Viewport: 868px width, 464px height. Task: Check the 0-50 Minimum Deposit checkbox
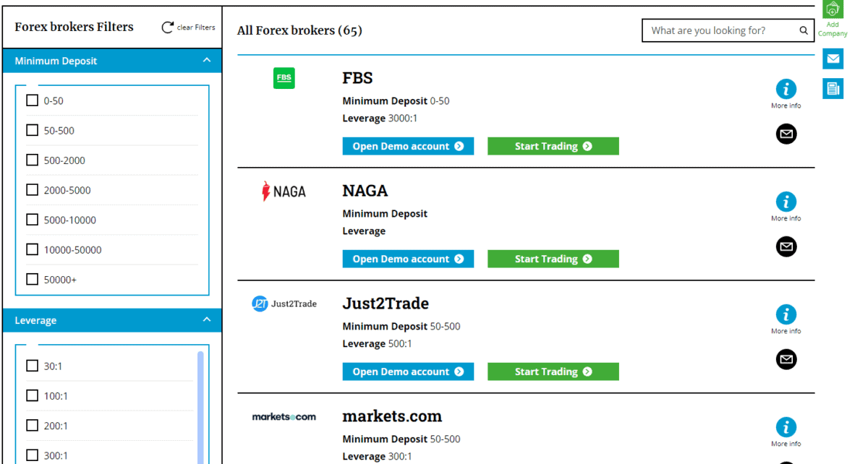point(32,100)
